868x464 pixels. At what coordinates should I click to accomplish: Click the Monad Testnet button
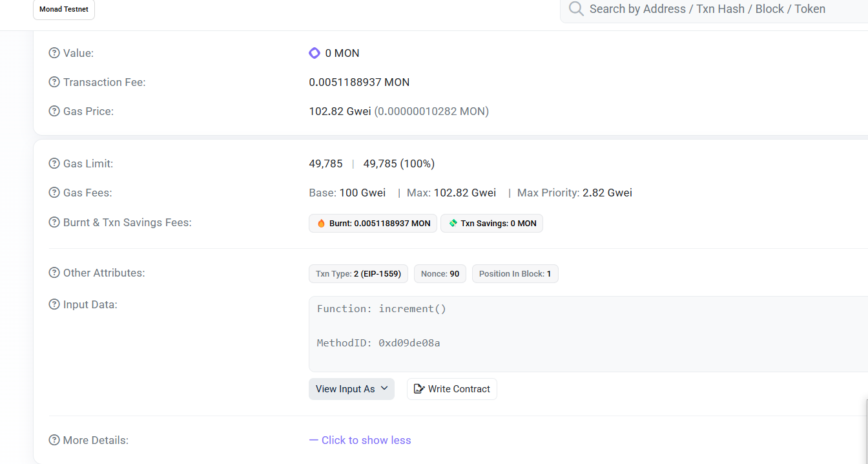[x=64, y=10]
